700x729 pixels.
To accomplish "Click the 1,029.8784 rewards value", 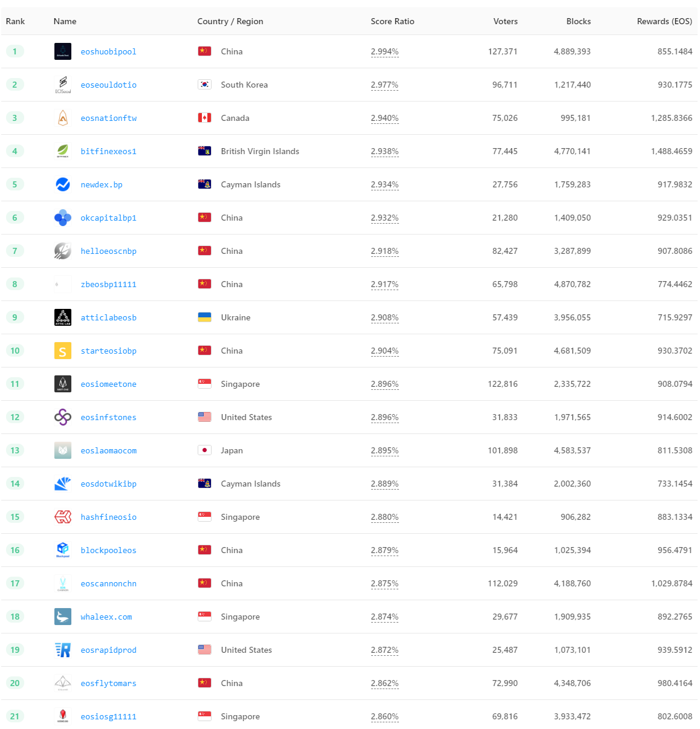I will coord(672,583).
